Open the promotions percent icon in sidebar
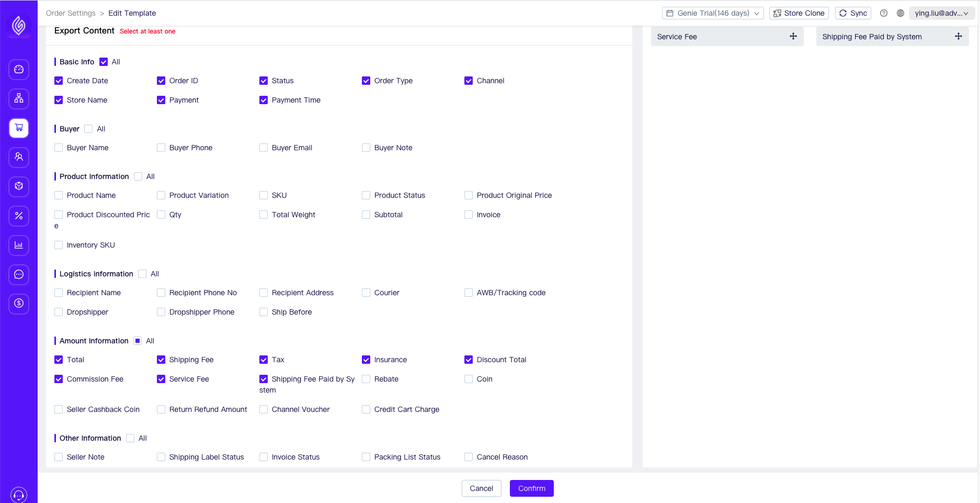Image resolution: width=980 pixels, height=503 pixels. [19, 216]
